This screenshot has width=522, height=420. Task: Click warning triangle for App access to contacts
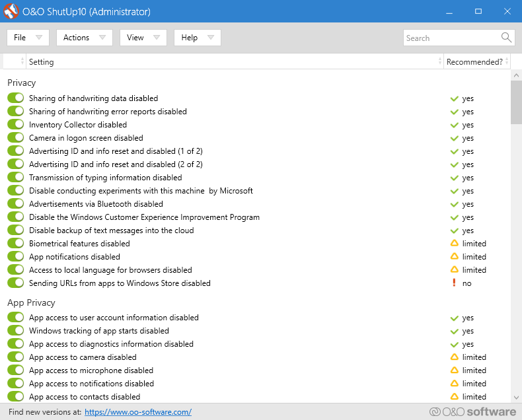(x=454, y=396)
